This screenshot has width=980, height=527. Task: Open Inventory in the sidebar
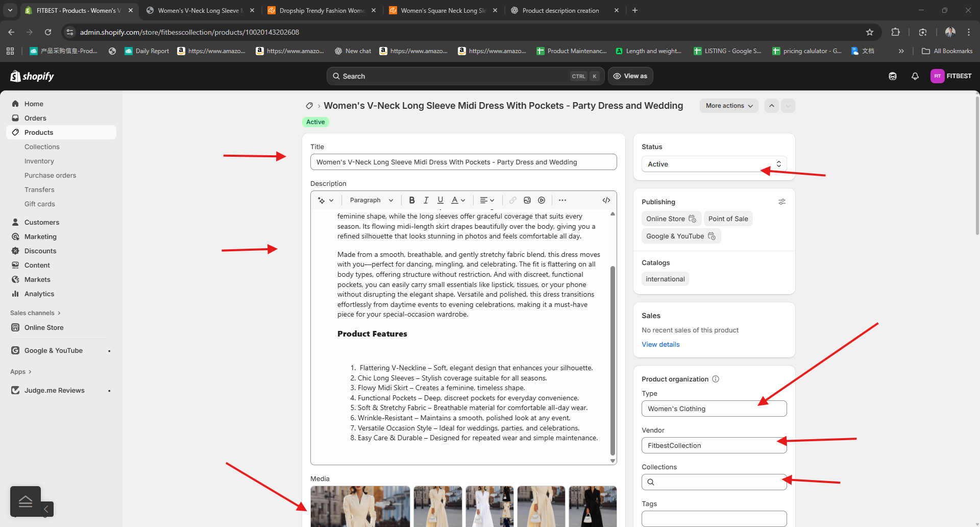pyautogui.click(x=39, y=161)
